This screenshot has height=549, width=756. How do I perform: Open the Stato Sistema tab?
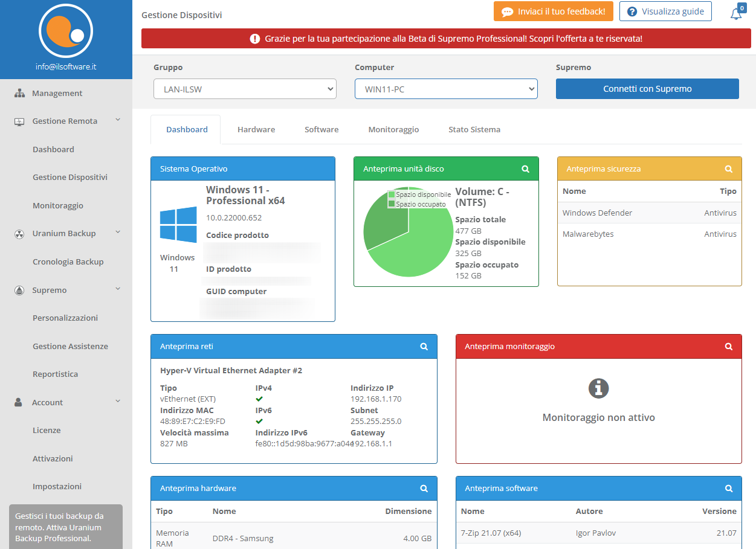coord(474,130)
